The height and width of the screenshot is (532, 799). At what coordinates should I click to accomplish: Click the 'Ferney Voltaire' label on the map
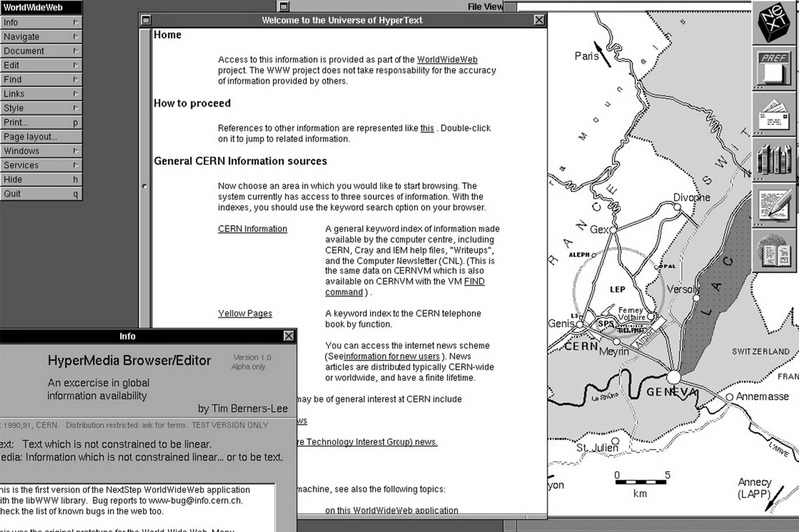point(631,314)
